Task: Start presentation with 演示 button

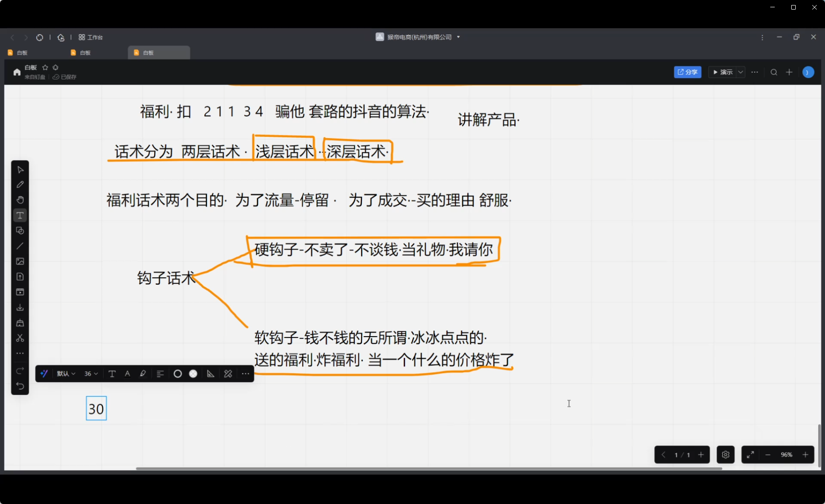Action: tap(723, 72)
